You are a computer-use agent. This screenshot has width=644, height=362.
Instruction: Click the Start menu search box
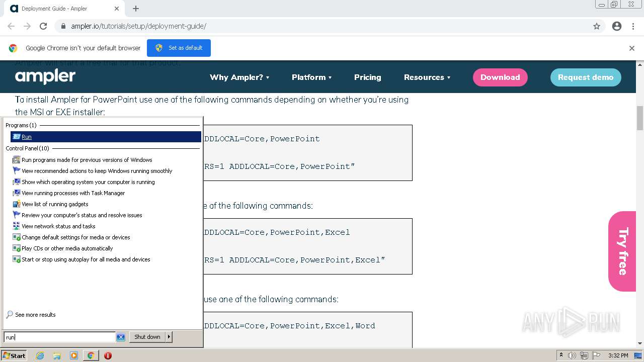click(x=60, y=337)
